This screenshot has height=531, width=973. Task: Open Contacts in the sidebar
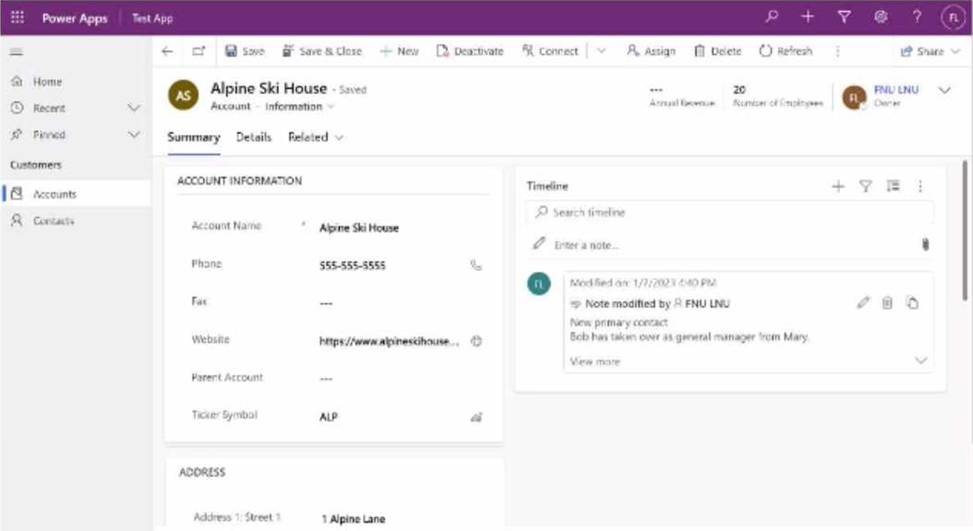pyautogui.click(x=53, y=221)
